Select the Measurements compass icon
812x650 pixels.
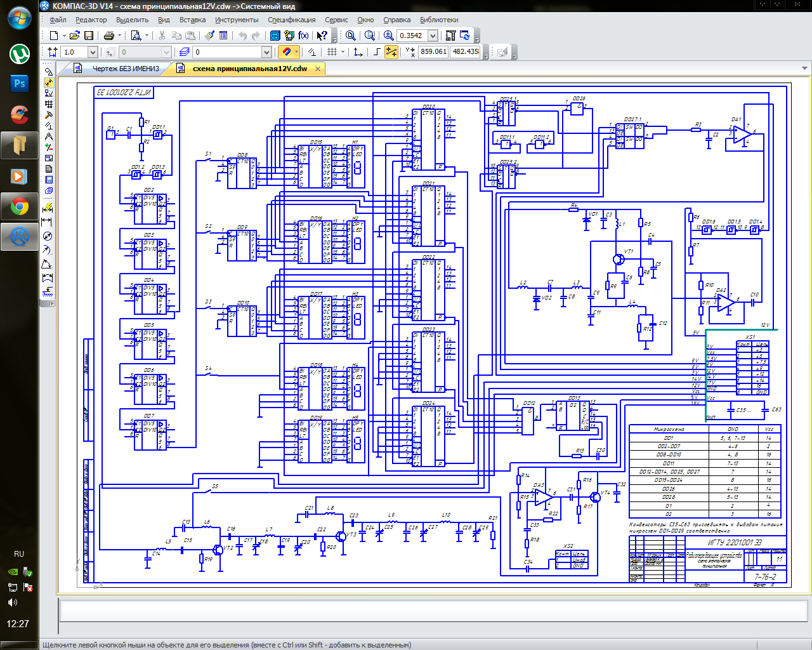click(49, 136)
